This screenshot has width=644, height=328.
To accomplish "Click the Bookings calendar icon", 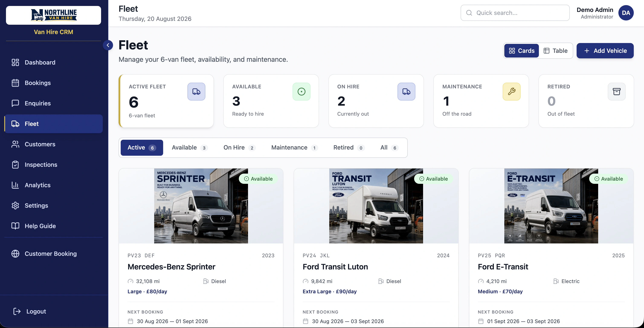I will [x=15, y=83].
